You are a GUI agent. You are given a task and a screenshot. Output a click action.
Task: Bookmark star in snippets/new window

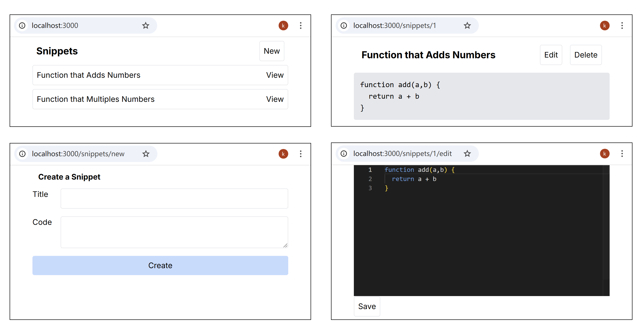[146, 154]
